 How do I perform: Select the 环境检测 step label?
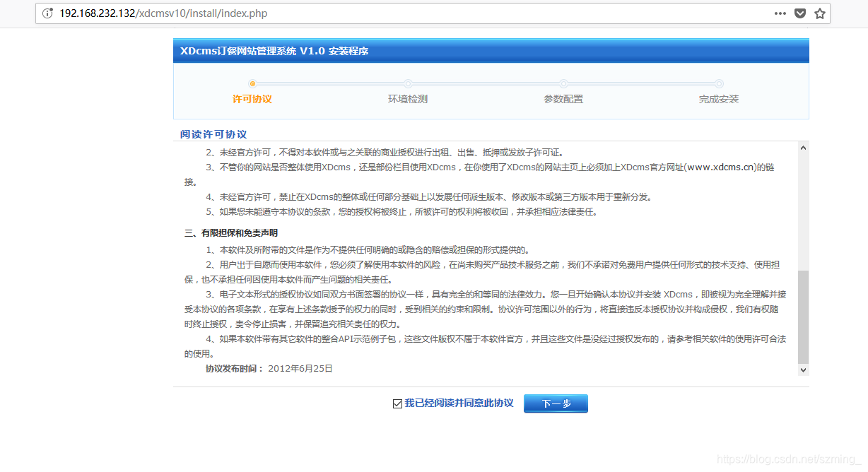pos(408,99)
